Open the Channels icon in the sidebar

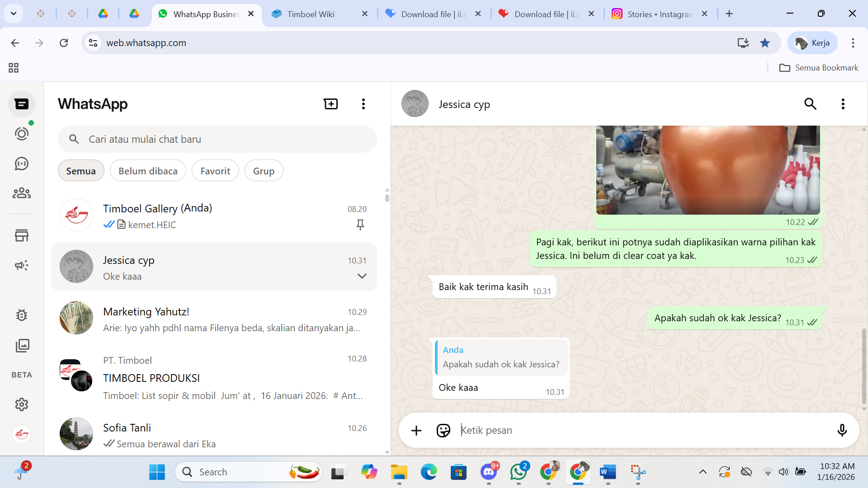pyautogui.click(x=21, y=164)
